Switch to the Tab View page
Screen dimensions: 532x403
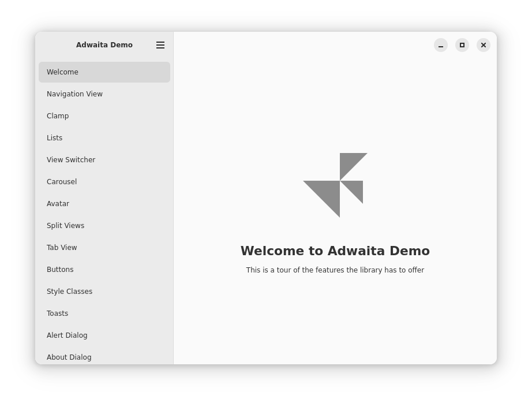click(x=104, y=248)
